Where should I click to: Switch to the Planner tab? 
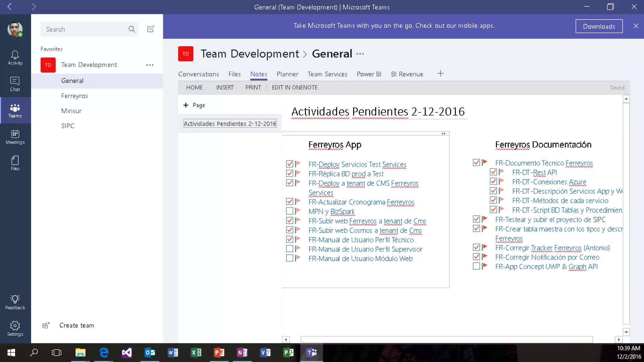click(x=287, y=74)
